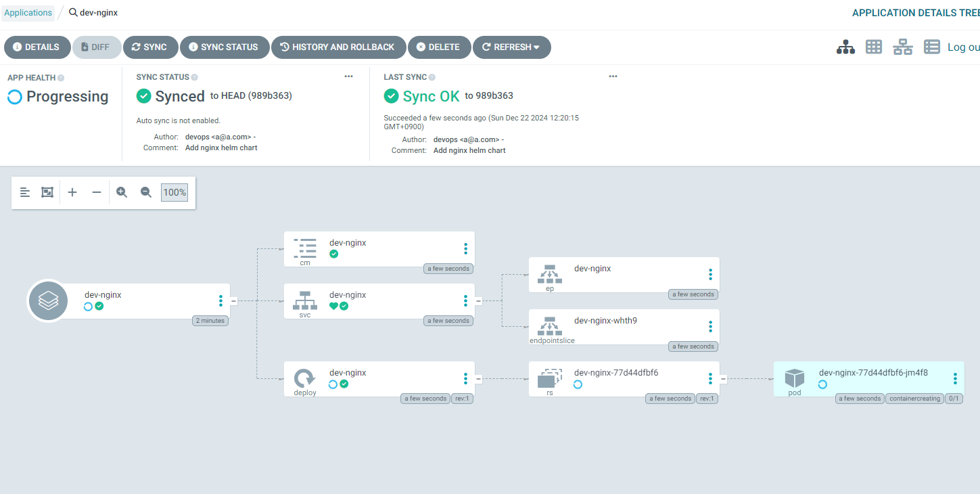Image resolution: width=980 pixels, height=494 pixels.
Task: Start a SYNC of the application
Action: coord(150,47)
